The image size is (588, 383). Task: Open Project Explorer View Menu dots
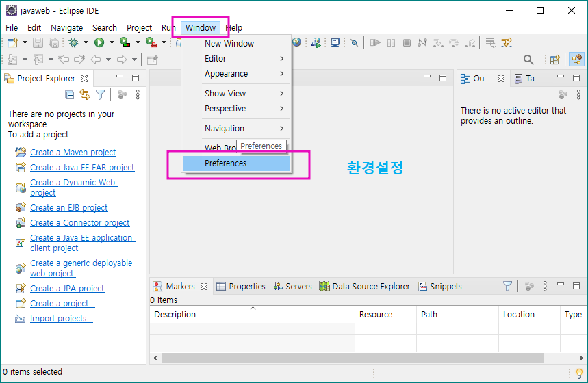[138, 95]
